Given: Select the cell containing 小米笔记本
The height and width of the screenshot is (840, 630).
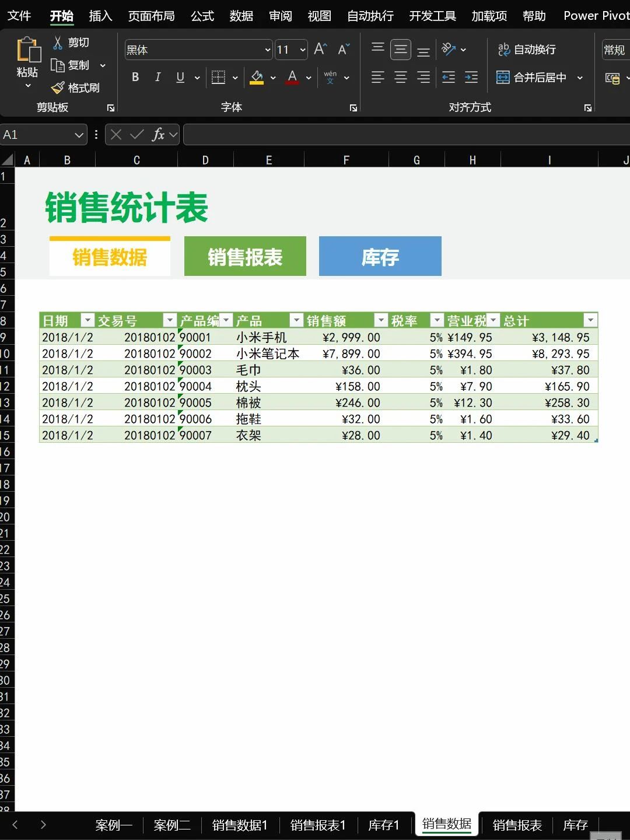Looking at the screenshot, I should pyautogui.click(x=269, y=353).
